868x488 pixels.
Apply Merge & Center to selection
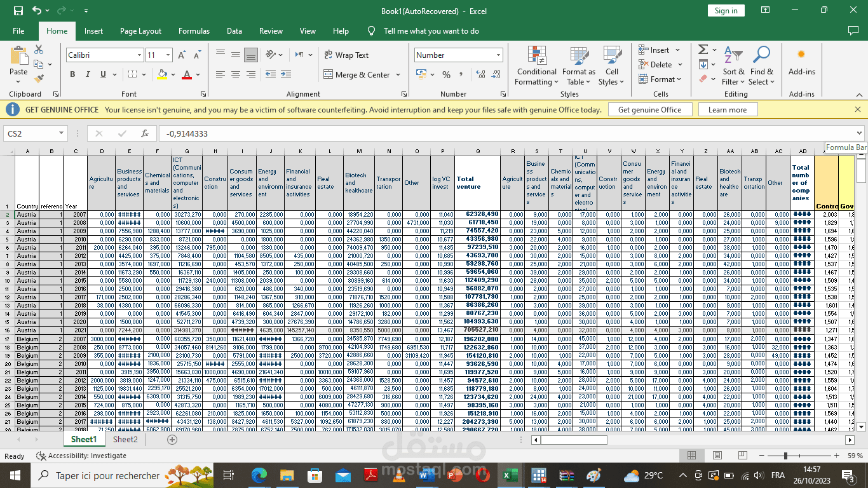click(x=358, y=74)
